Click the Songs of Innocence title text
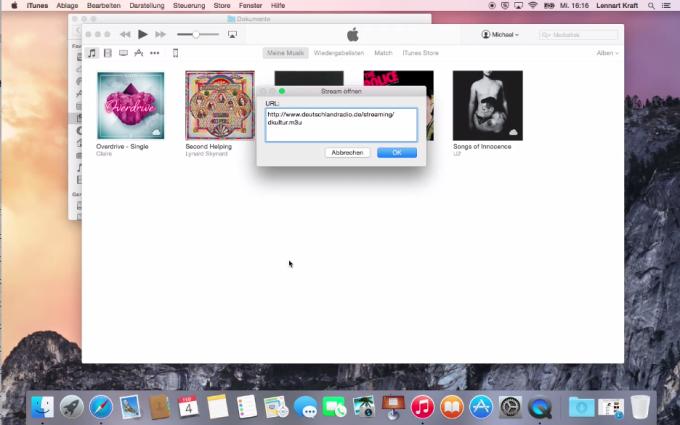 click(482, 147)
